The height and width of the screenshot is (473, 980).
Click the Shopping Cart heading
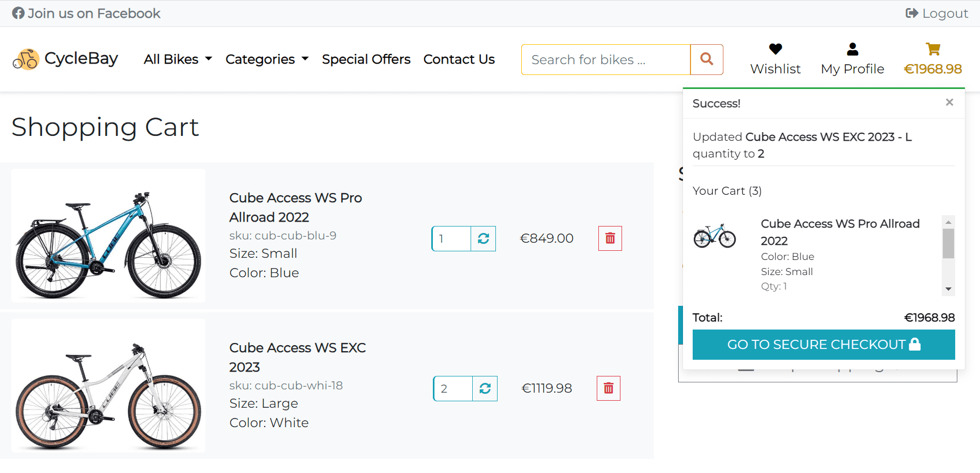click(105, 127)
